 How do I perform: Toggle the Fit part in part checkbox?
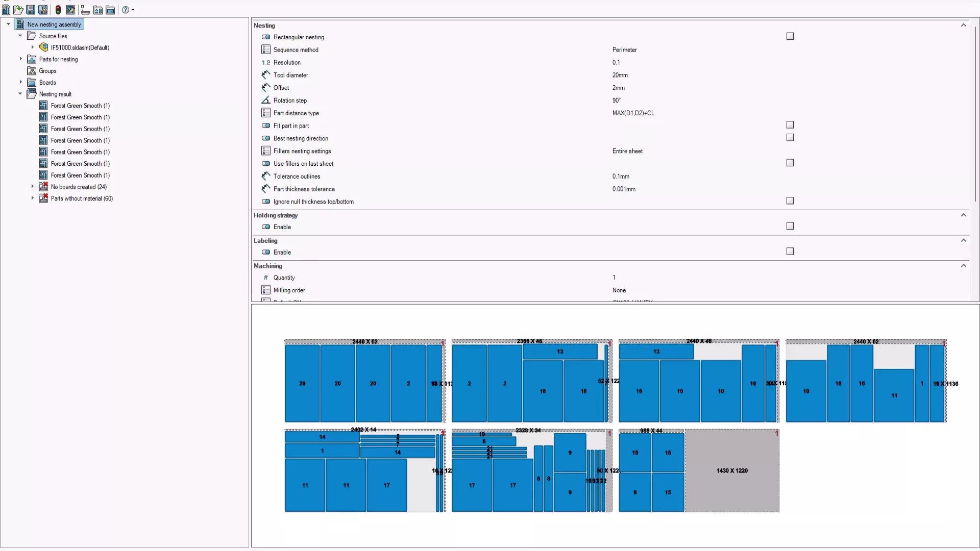pos(790,125)
